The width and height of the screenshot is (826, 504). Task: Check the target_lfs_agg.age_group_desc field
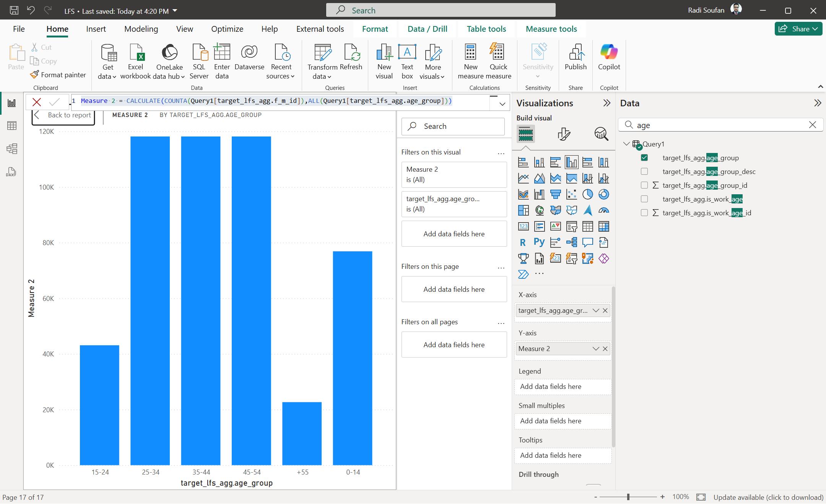point(644,171)
